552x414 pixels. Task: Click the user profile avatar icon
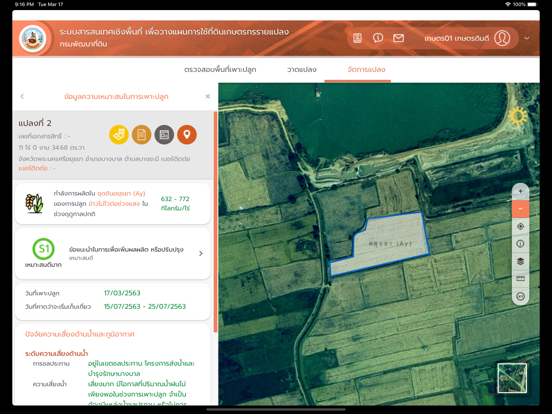point(502,38)
